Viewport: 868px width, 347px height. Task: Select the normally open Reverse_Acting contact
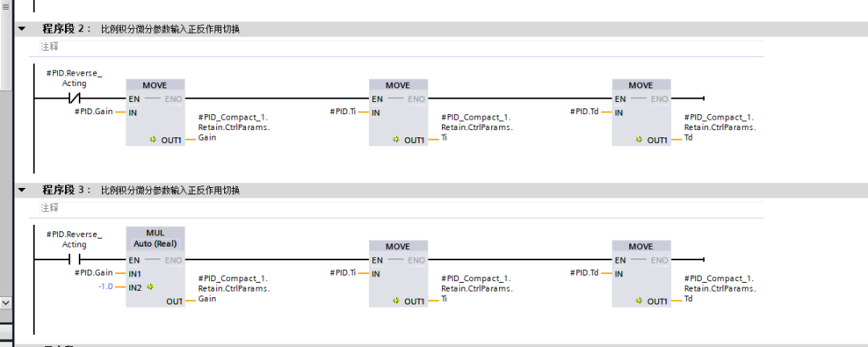pyautogui.click(x=74, y=259)
